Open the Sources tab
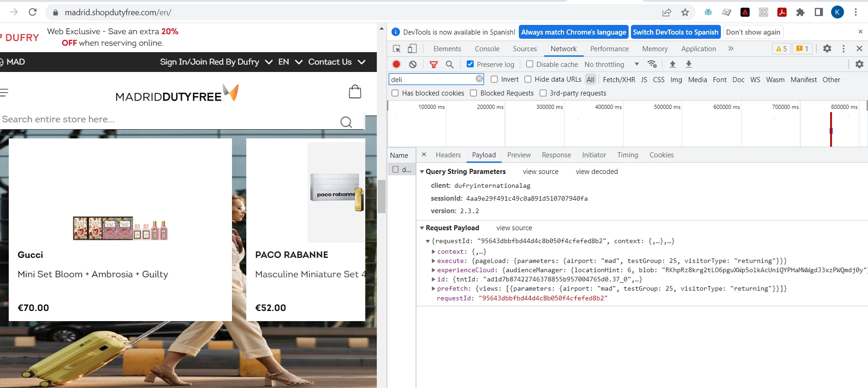Viewport: 868px width, 388px height. point(525,49)
